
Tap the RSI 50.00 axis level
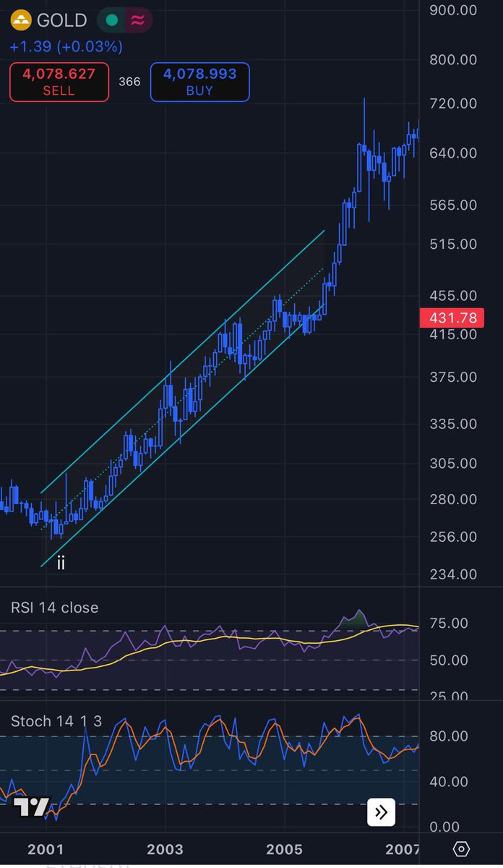tap(448, 660)
